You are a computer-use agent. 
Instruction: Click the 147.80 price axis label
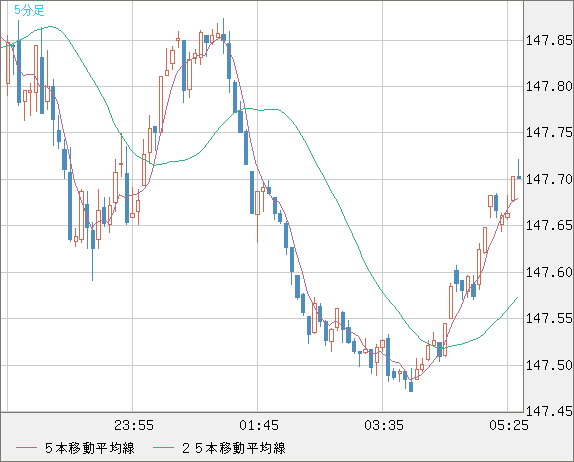(549, 86)
